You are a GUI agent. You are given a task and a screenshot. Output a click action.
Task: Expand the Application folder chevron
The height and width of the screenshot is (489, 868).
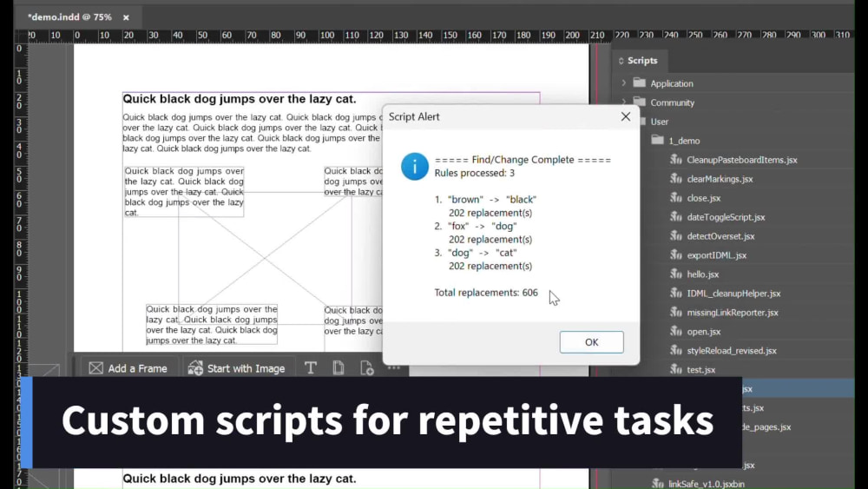coord(624,83)
